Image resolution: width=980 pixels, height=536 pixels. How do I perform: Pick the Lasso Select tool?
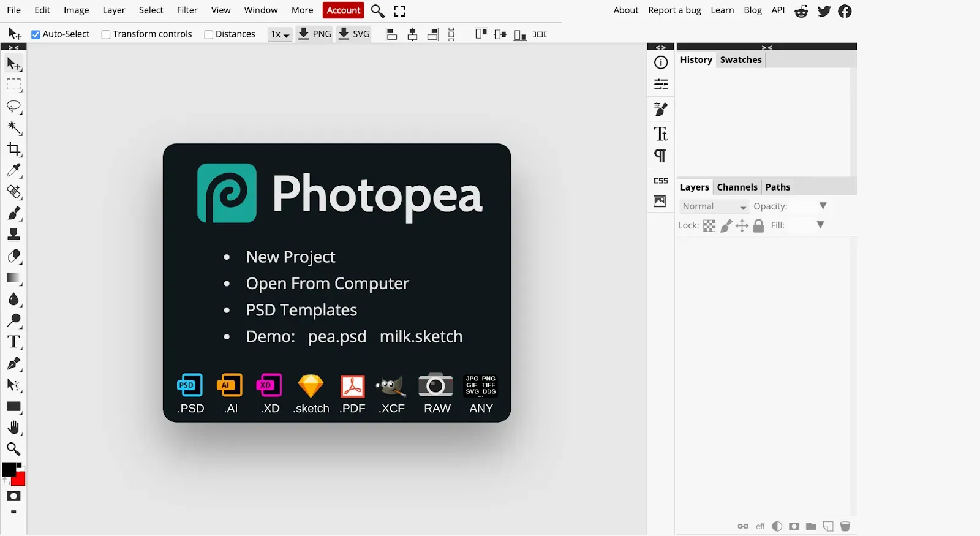[x=13, y=107]
